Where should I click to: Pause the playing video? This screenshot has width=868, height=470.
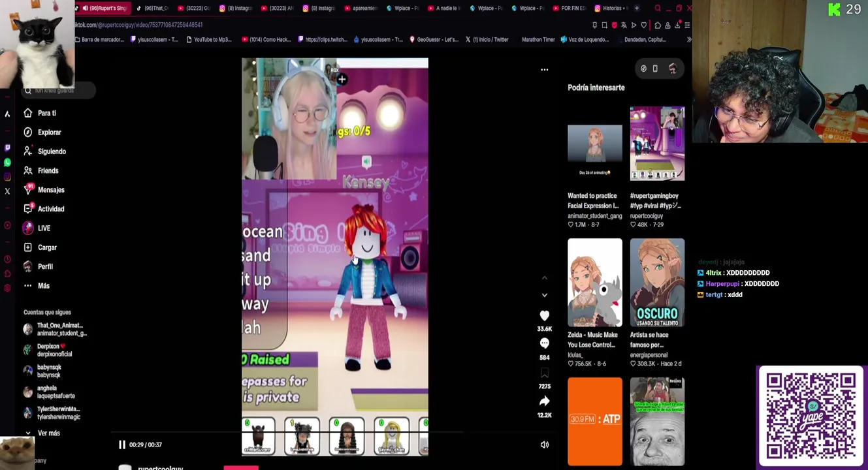tap(121, 445)
